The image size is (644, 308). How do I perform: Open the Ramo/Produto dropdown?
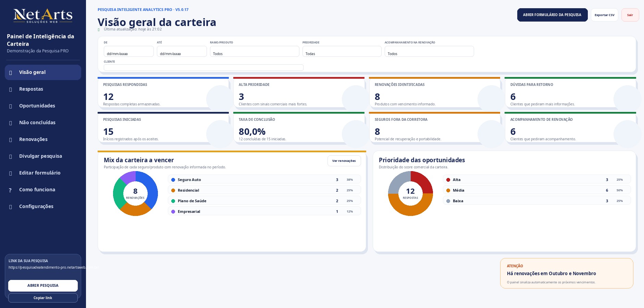(255, 51)
